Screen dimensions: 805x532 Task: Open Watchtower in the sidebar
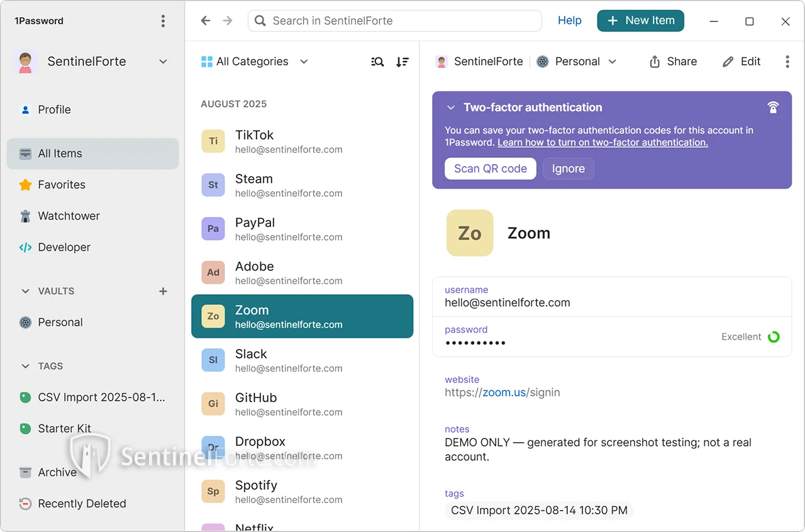click(92, 216)
